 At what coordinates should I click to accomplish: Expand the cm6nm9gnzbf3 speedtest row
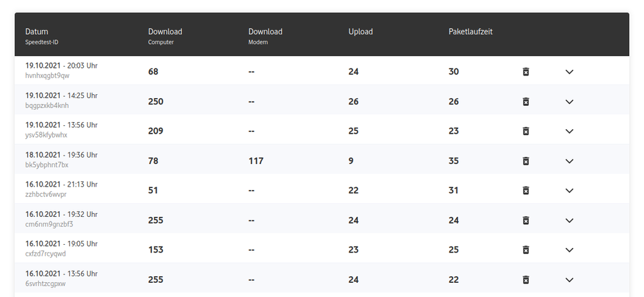click(x=569, y=220)
